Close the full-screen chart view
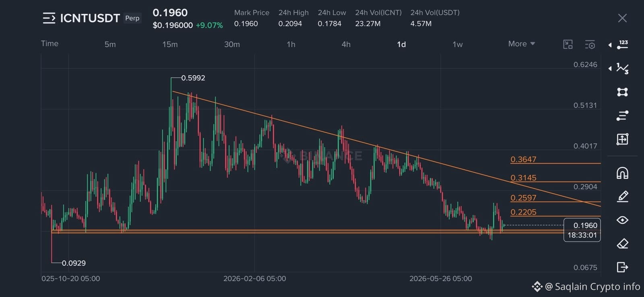Viewport: 644px width, 297px height. click(x=622, y=18)
